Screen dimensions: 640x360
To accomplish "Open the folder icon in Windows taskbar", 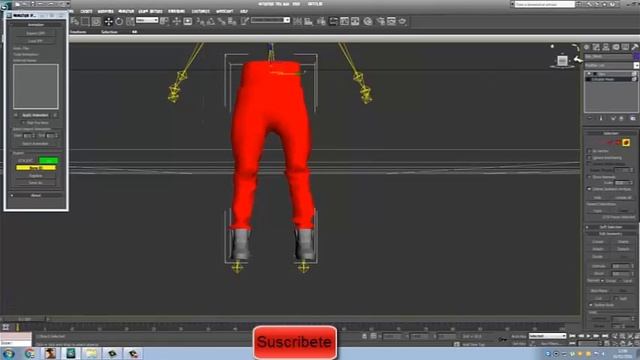I will pos(91,353).
